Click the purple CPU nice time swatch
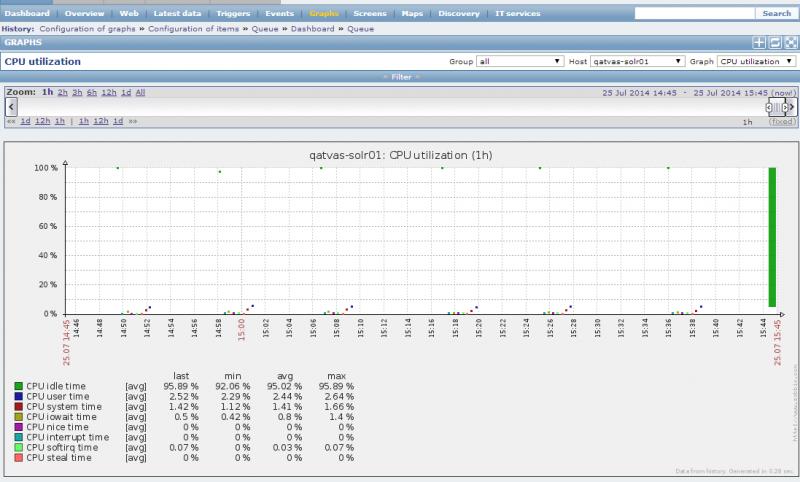800x482 pixels. click(18, 427)
